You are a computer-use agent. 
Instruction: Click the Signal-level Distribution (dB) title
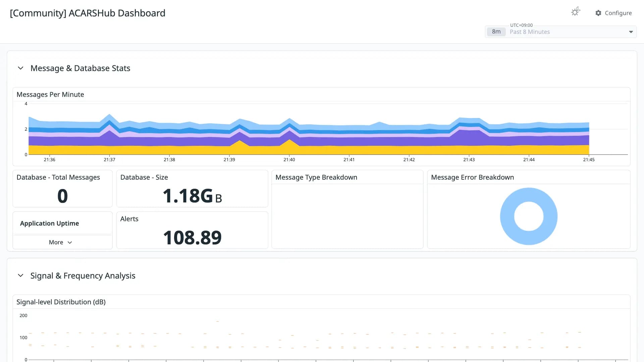coord(61,302)
